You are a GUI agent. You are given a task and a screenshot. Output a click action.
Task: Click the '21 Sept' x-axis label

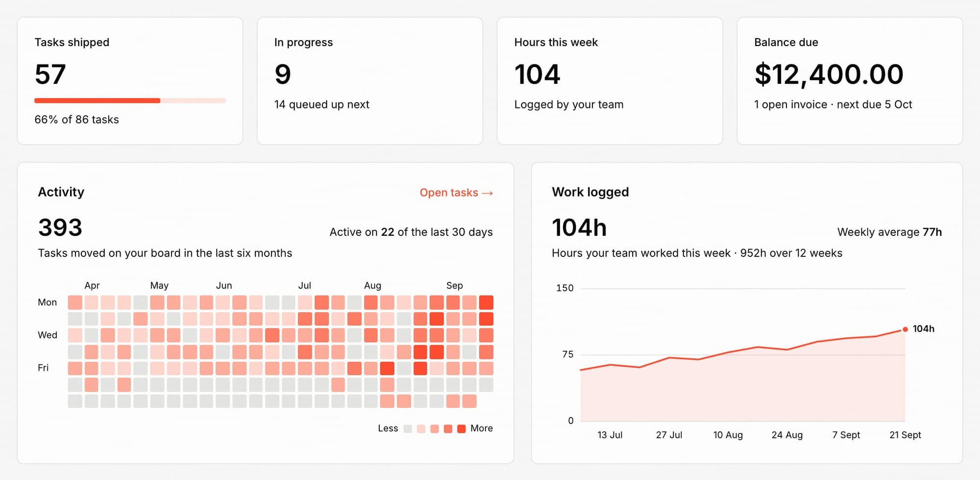[x=905, y=435]
